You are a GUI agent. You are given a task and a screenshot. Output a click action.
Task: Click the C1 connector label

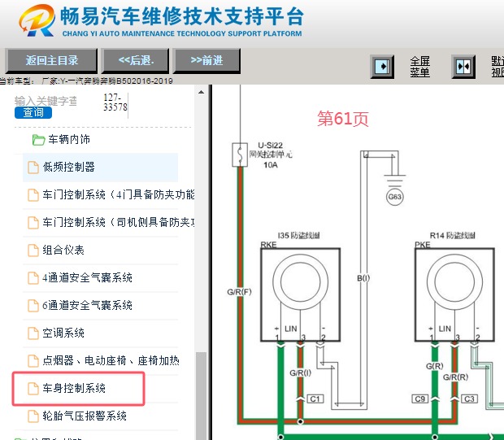coord(315,399)
